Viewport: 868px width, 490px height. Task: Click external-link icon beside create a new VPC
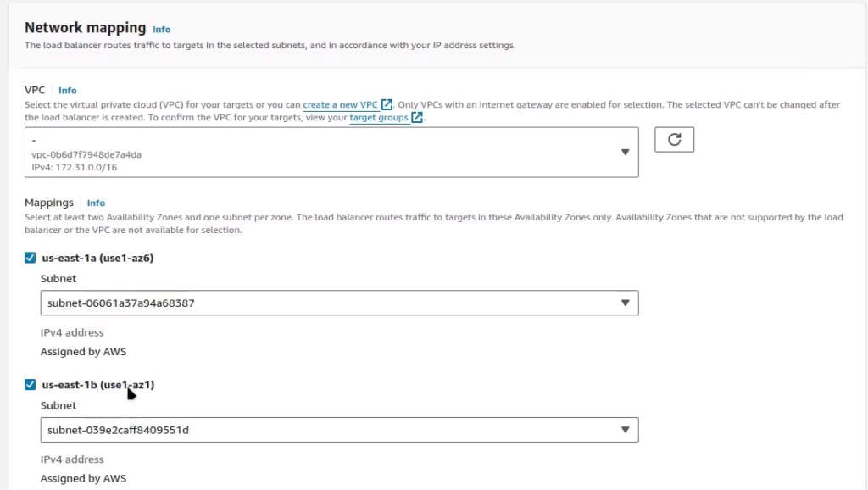coord(387,105)
